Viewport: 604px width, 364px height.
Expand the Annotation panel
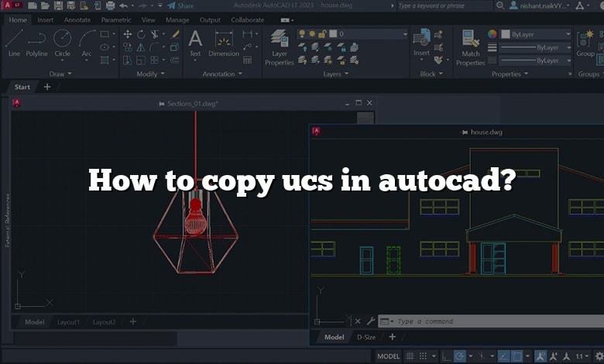coord(222,74)
